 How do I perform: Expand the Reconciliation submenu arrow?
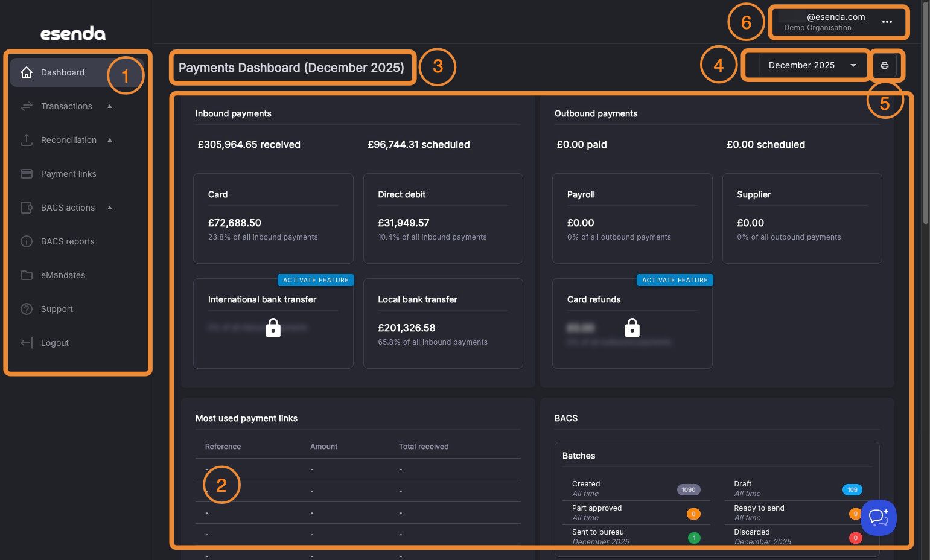[x=110, y=140]
